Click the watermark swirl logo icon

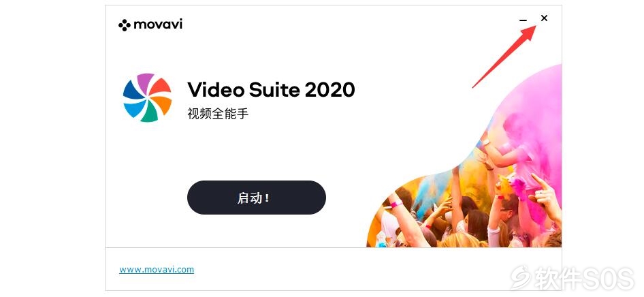click(521, 278)
